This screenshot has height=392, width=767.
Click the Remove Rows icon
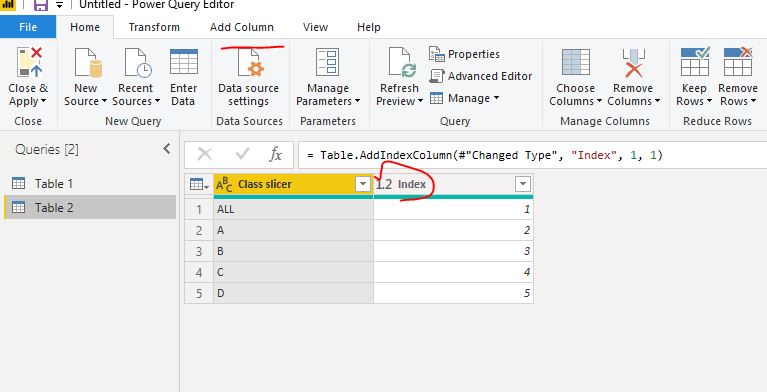(738, 62)
